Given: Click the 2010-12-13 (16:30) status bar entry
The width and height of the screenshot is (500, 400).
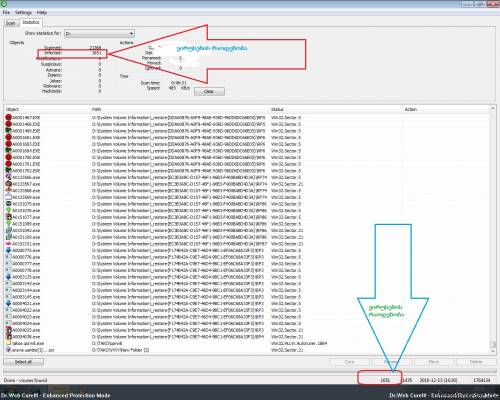Looking at the screenshot, I should click(438, 380).
